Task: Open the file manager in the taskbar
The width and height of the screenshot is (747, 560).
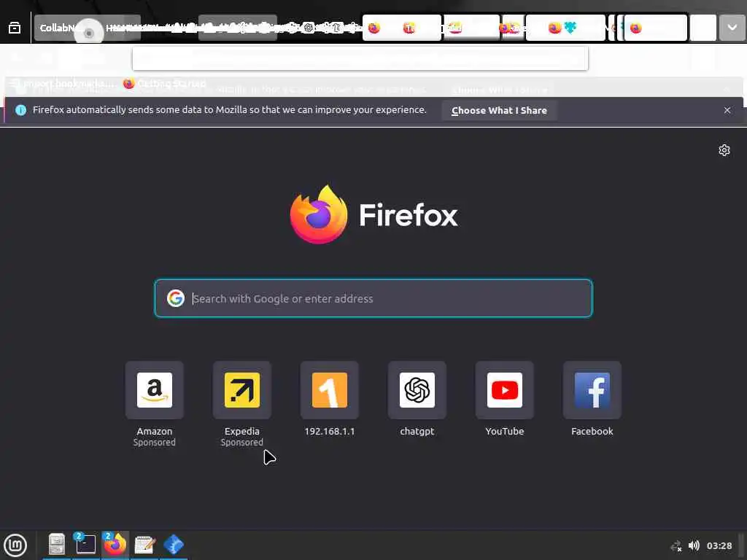Action: click(x=57, y=544)
